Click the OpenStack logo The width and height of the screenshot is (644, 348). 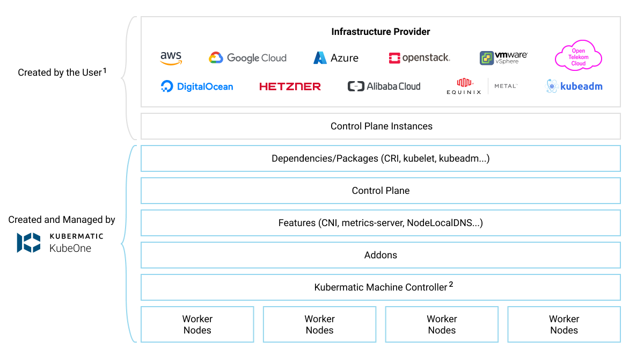(x=419, y=57)
